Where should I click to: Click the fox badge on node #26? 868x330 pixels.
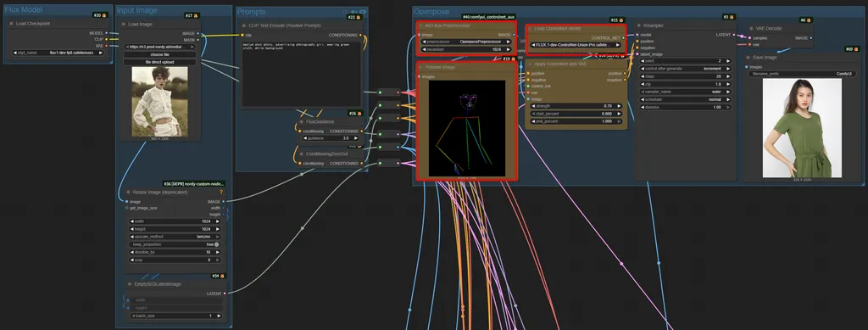point(359,114)
